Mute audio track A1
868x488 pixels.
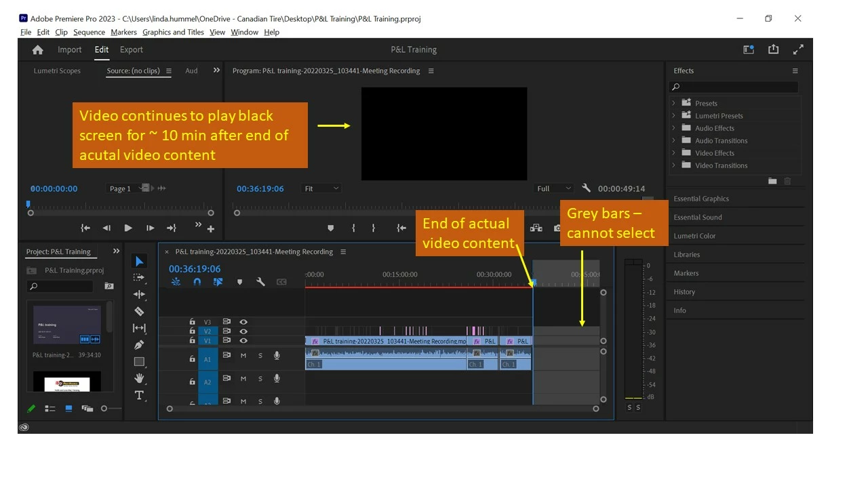(243, 356)
